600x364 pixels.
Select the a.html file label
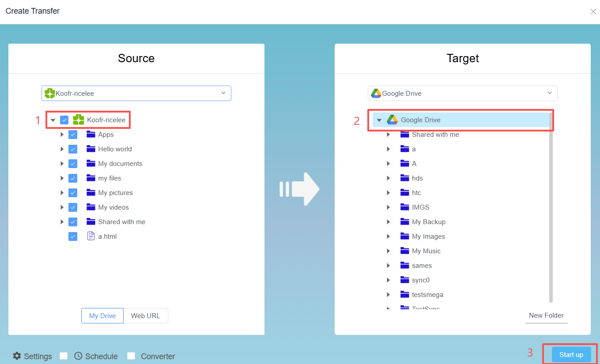point(107,236)
